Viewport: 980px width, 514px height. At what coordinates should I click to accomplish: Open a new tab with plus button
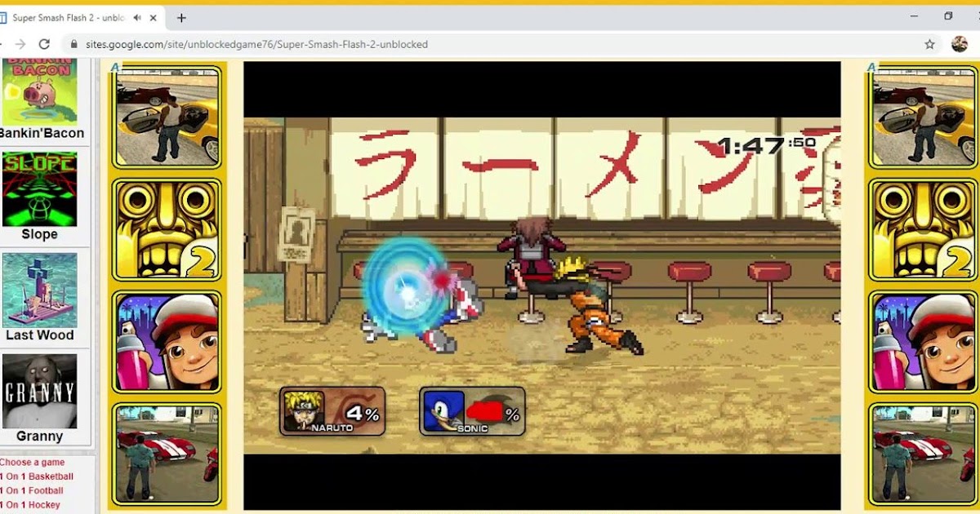181,18
